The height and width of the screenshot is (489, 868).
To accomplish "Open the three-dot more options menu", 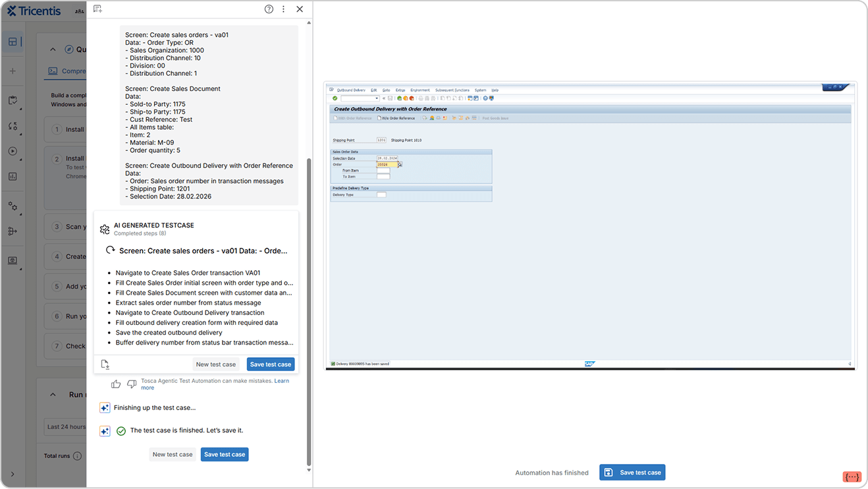I will tap(284, 9).
